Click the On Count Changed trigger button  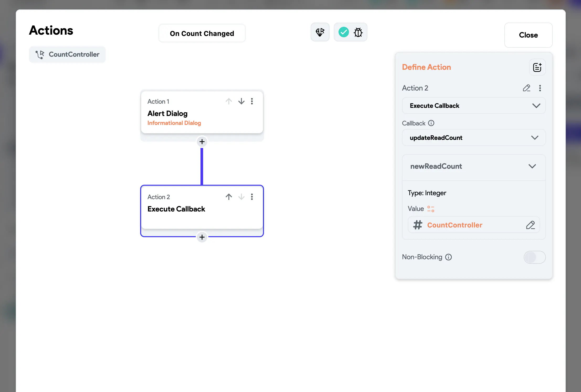[202, 33]
